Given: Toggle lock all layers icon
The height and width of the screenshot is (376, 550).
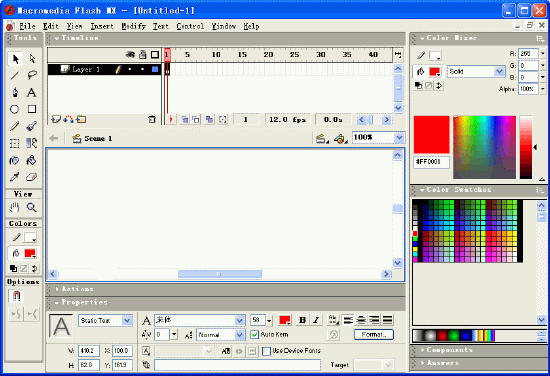Looking at the screenshot, I should tap(142, 54).
